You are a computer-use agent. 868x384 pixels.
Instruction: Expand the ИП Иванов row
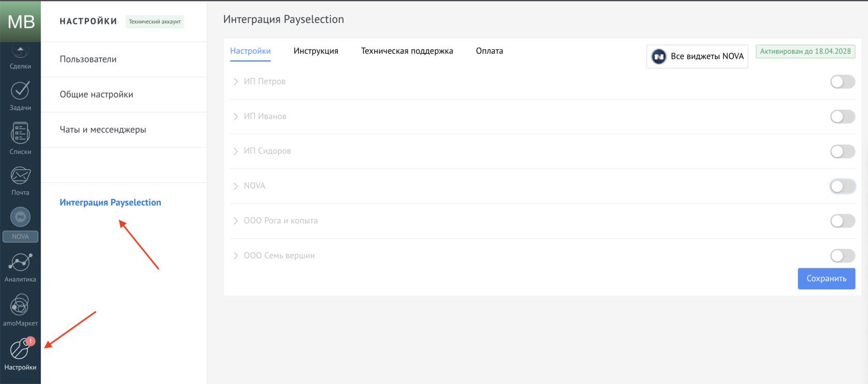[236, 117]
